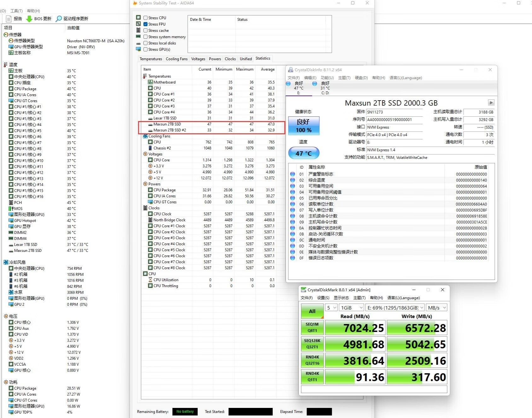Click the BIOS 更新 green arrow icon
Image resolution: width=532 pixels, height=418 pixels.
(29, 19)
